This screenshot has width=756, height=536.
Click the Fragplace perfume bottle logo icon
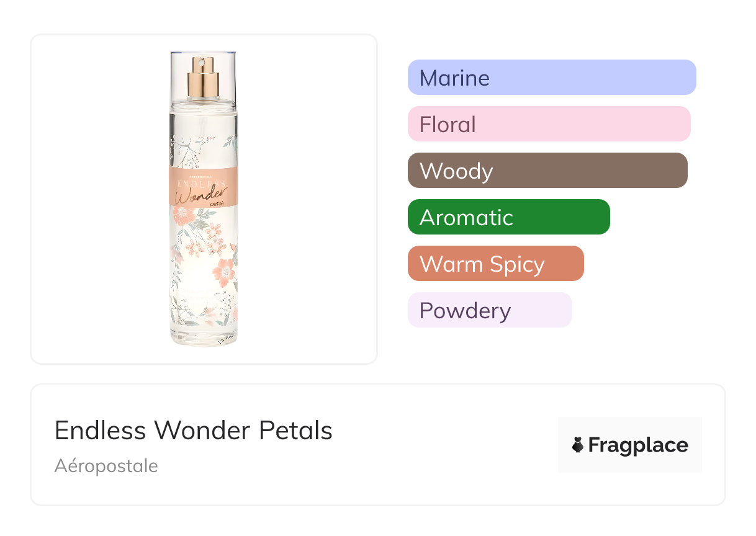pos(578,445)
